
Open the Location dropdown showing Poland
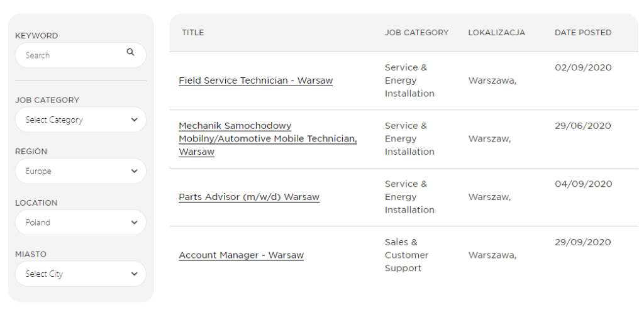(80, 222)
